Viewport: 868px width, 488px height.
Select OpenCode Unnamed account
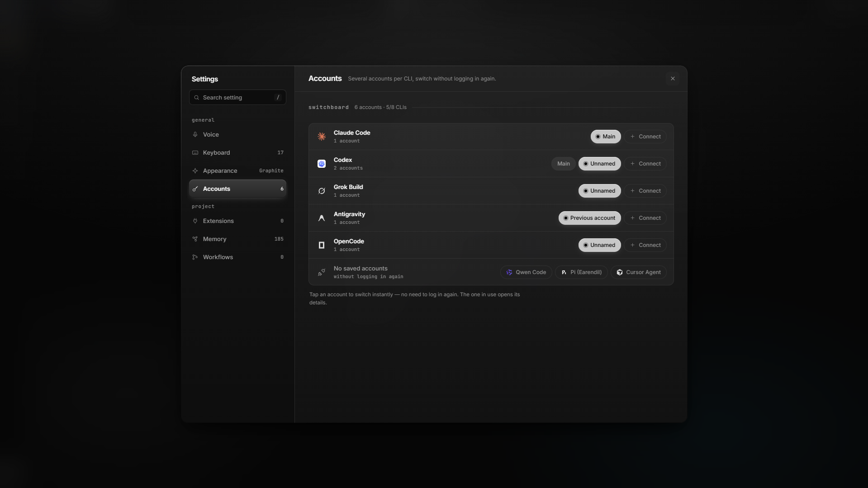(599, 245)
